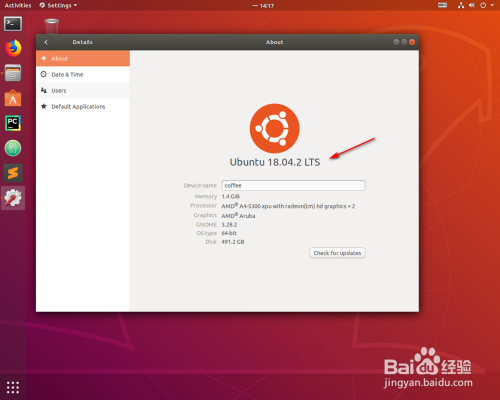Open Ubuntu Software from the dock
The width and height of the screenshot is (500, 400).
13,98
